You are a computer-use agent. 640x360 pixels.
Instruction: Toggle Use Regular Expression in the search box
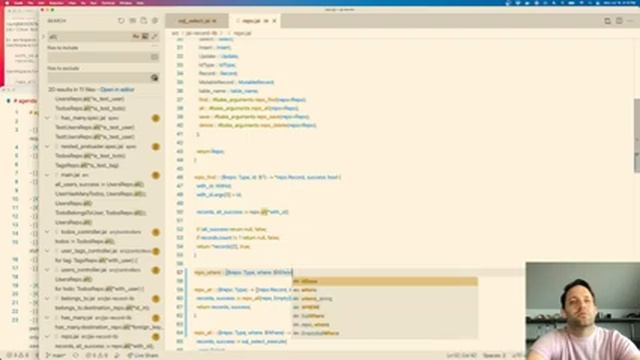pyautogui.click(x=154, y=37)
